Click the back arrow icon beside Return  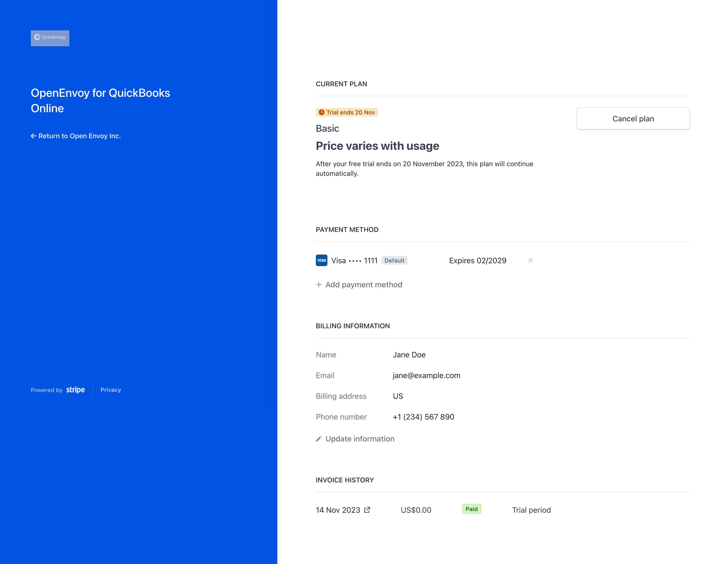[33, 136]
